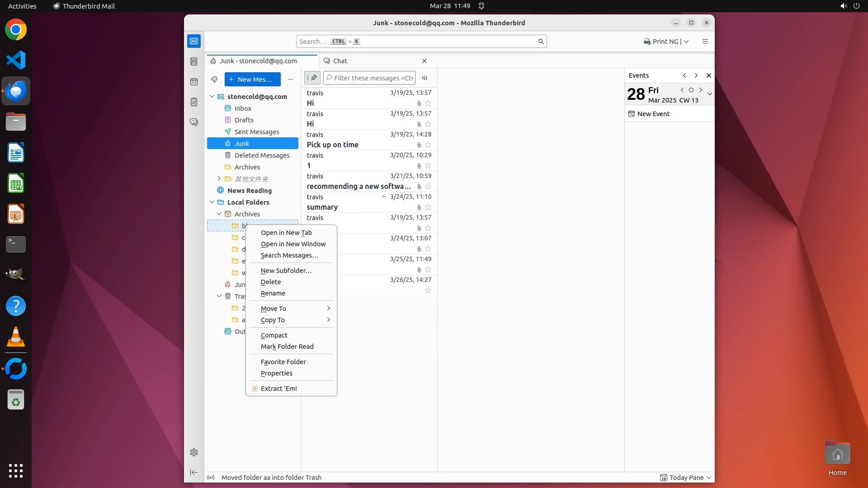Star the 'summary' message from travis

click(x=428, y=207)
